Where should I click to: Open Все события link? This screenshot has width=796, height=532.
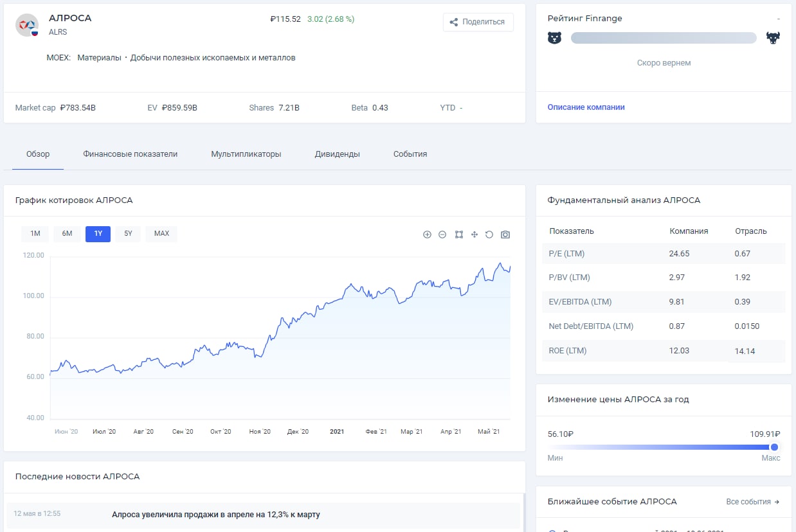[x=752, y=502]
